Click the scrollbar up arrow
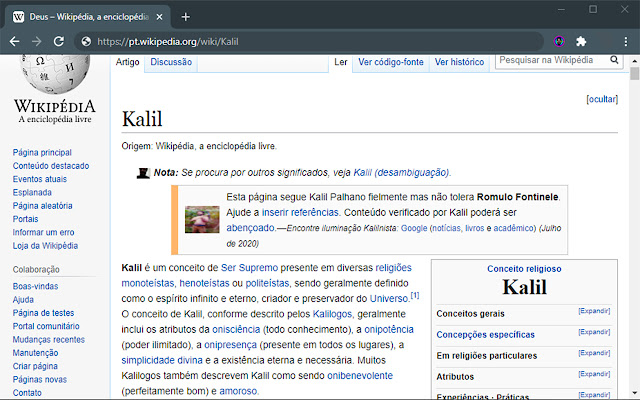This screenshot has width=640, height=400. point(634,61)
